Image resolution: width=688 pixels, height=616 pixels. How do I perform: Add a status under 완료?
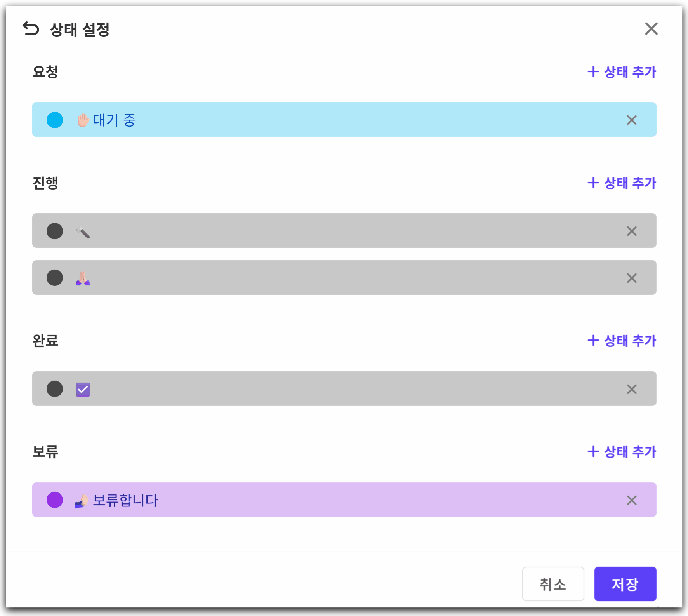point(622,341)
